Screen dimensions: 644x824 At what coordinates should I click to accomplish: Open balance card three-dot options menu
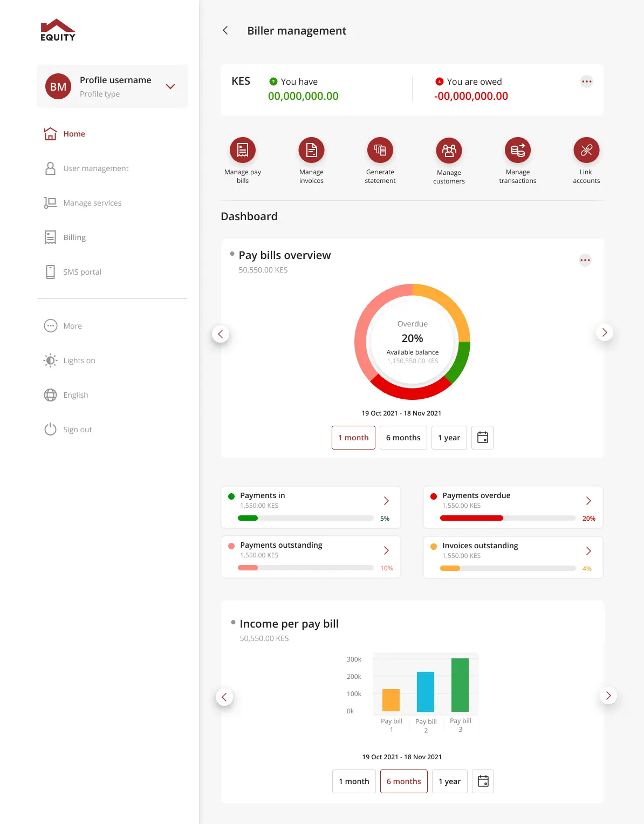coord(587,81)
